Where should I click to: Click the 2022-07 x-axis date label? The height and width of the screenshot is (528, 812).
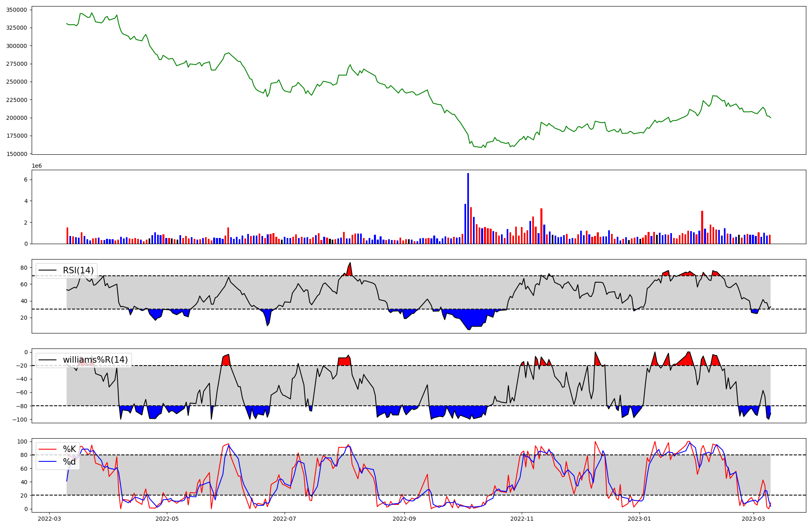point(284,519)
